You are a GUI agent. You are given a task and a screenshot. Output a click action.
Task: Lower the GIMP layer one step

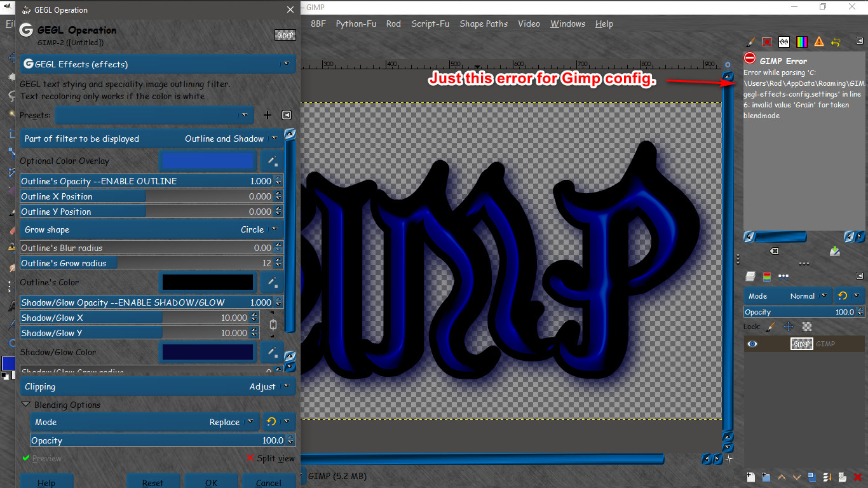tap(797, 477)
